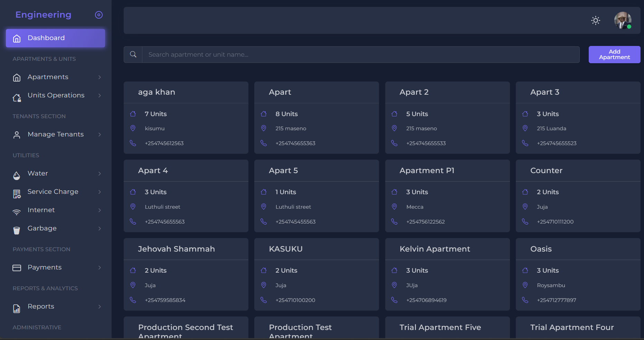Viewport: 644px width, 340px height.
Task: Select the Dashboard menu item
Action: 55,38
